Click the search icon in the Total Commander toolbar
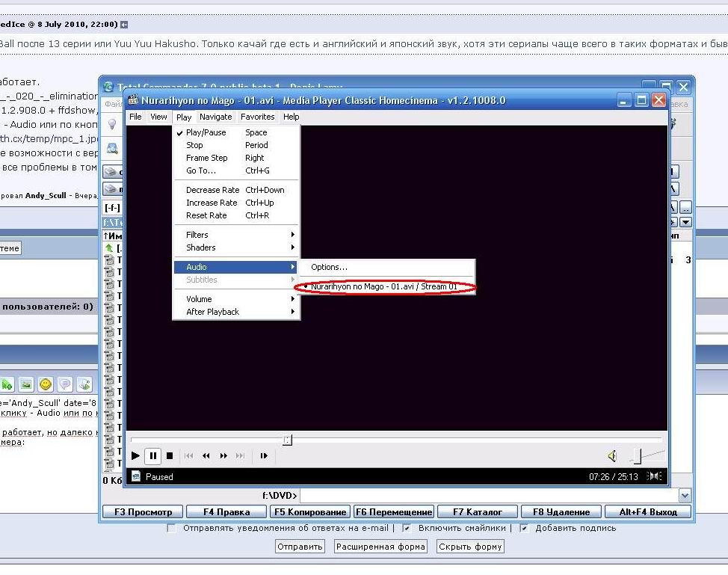The width and height of the screenshot is (728, 575). tap(112, 149)
